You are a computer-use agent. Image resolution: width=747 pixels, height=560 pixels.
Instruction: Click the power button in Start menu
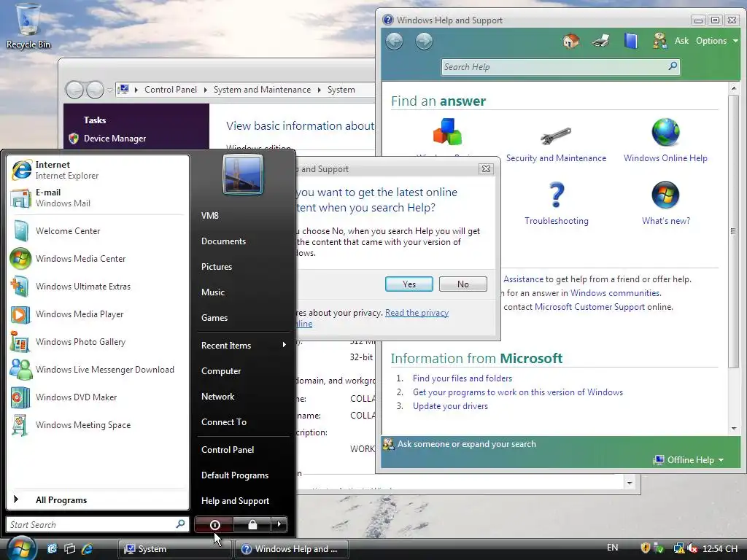click(214, 525)
